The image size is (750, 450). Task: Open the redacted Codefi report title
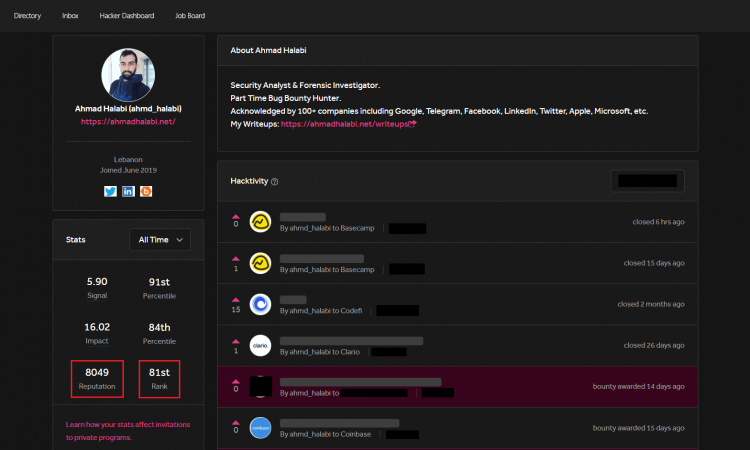(x=293, y=300)
